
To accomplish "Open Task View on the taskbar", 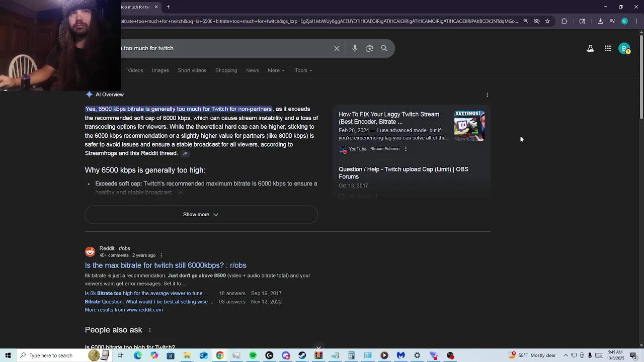I will coord(121,355).
